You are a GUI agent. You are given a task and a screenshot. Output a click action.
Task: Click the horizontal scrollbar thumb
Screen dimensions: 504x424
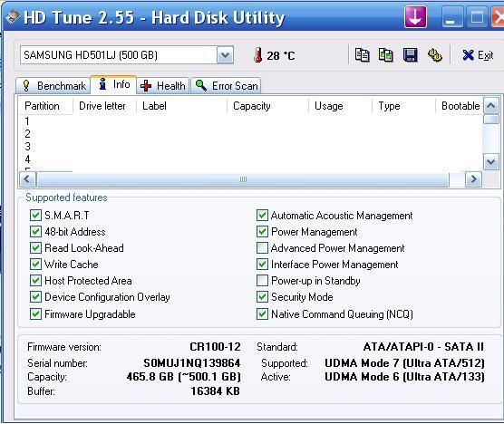(x=243, y=179)
